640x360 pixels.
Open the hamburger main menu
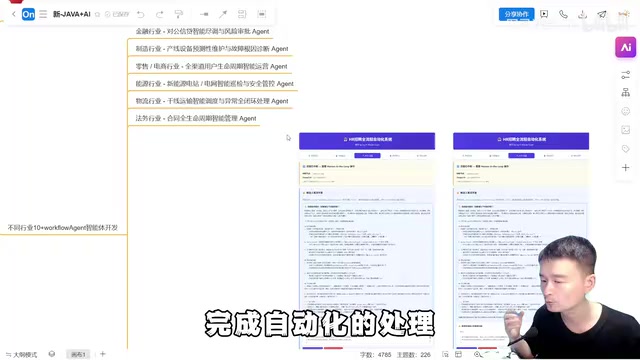click(x=43, y=14)
